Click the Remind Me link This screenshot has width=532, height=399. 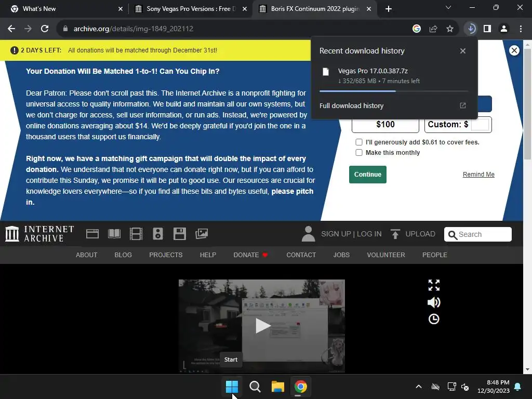point(478,175)
